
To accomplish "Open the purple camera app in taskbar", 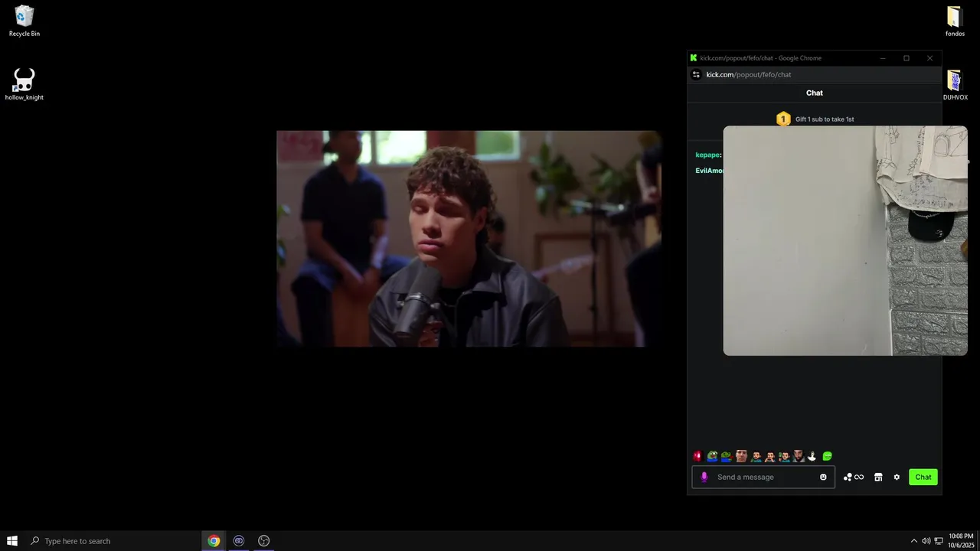I will (x=239, y=541).
